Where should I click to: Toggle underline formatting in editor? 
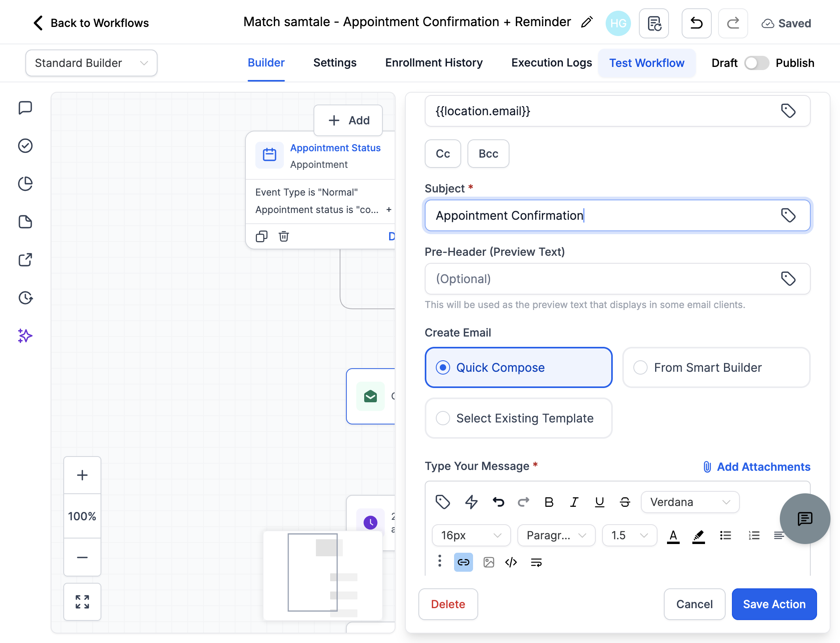tap(599, 502)
